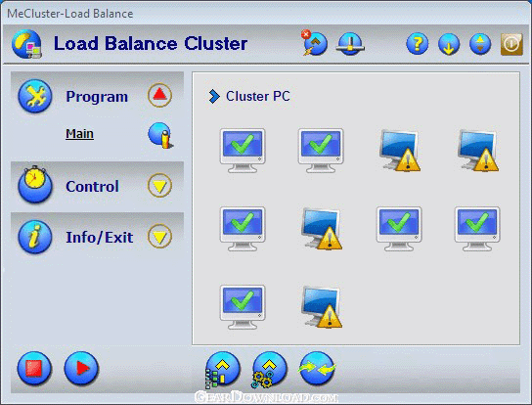Click the Info/Exit 'i' icon
The width and height of the screenshot is (532, 405).
pos(35,237)
